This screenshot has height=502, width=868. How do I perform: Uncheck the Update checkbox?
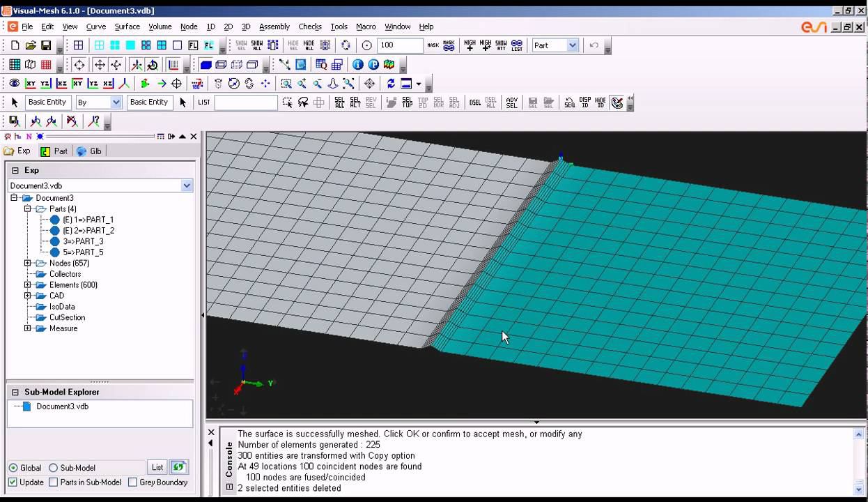pos(13,482)
